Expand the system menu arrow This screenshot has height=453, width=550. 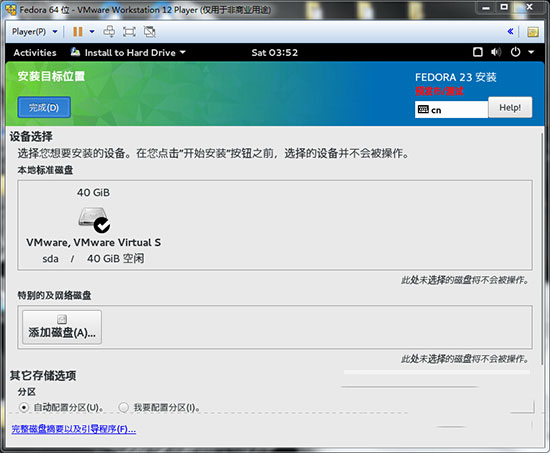click(x=531, y=52)
